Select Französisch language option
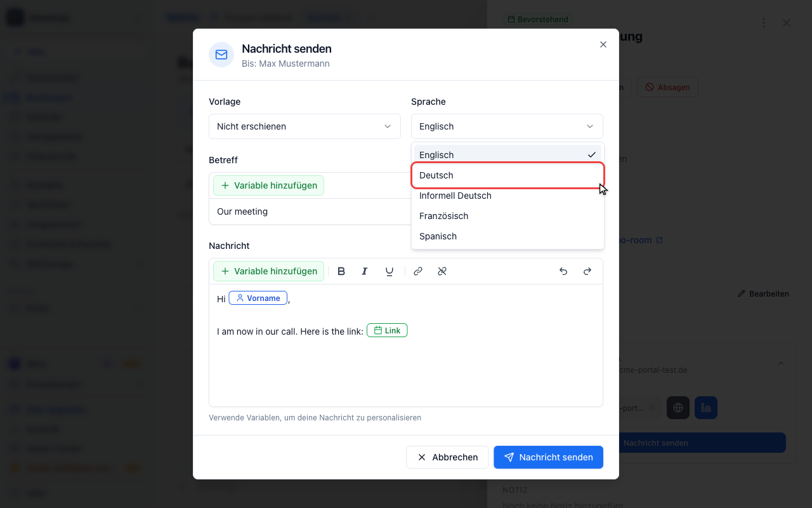The height and width of the screenshot is (508, 812). tap(507, 216)
